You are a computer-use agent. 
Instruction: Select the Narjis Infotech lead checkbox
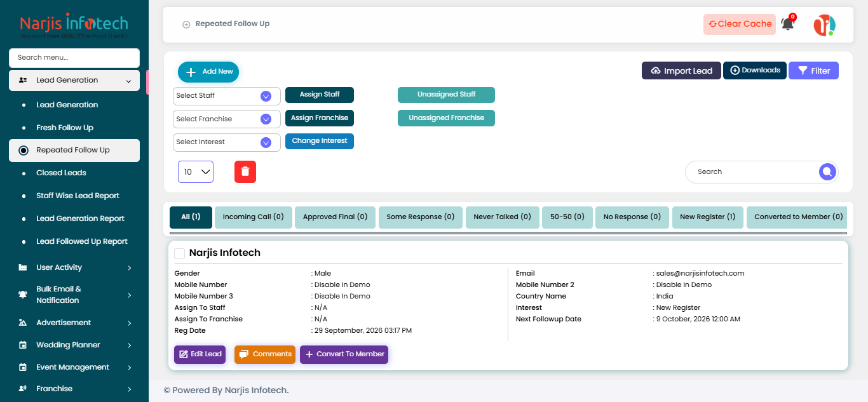[180, 253]
